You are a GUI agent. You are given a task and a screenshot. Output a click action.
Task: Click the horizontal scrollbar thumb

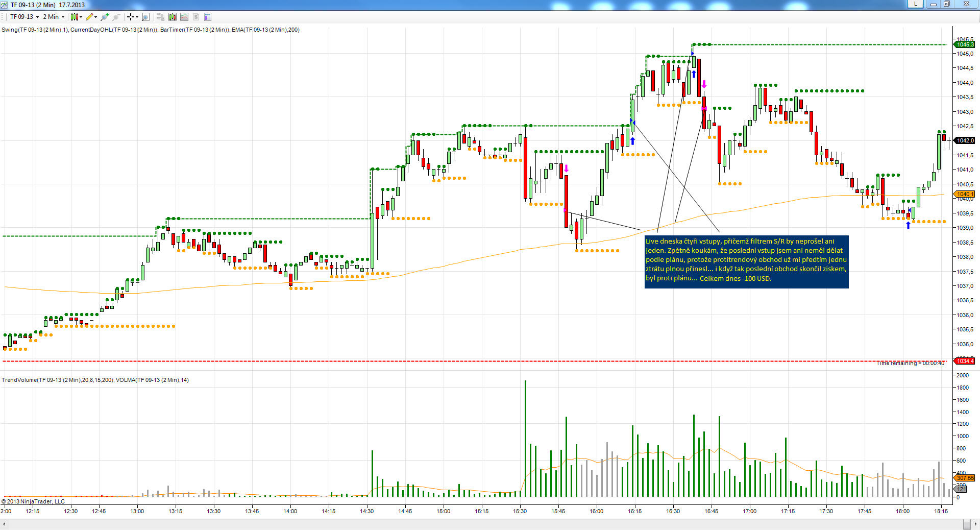point(967,524)
